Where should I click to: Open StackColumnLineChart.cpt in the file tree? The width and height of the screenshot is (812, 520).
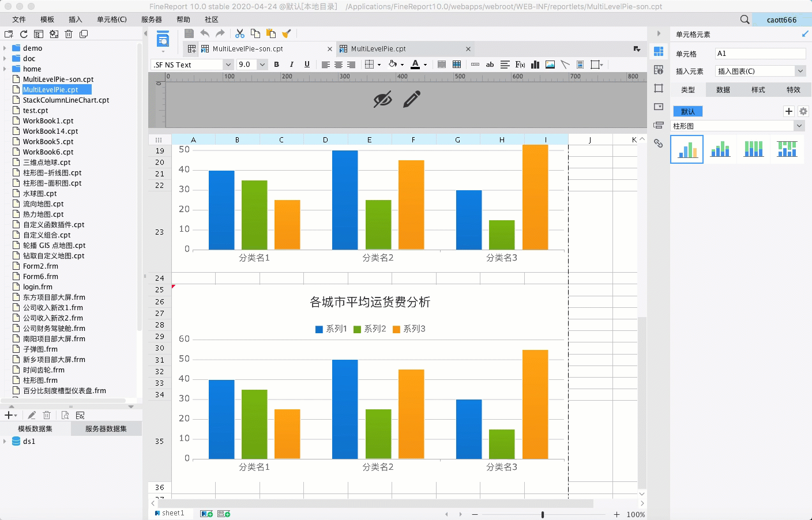[66, 100]
